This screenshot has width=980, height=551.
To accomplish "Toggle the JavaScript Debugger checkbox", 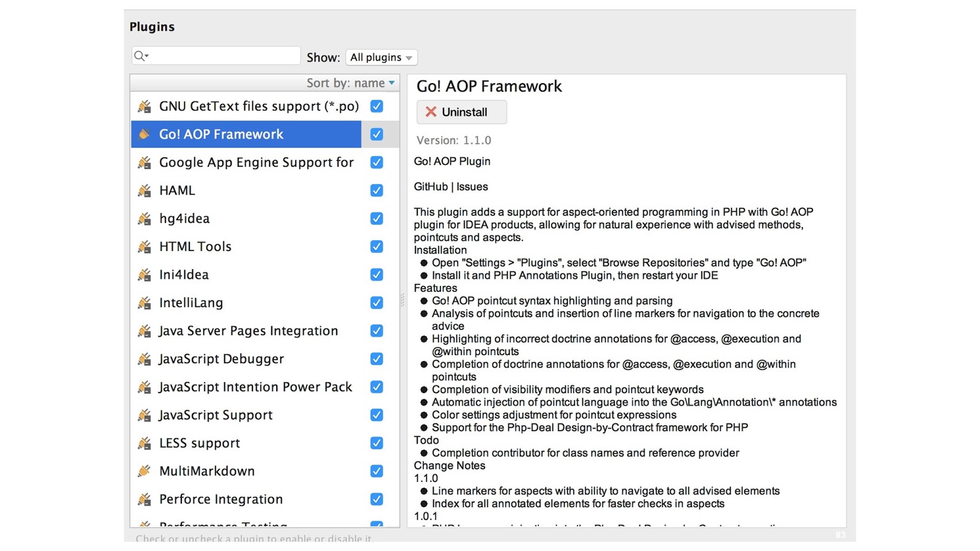I will pos(377,359).
